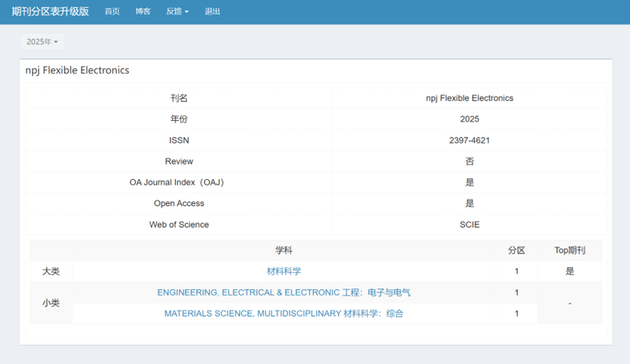This screenshot has height=364, width=630.
Task: Click the 期刊分区表升级版 site brand
Action: point(50,12)
